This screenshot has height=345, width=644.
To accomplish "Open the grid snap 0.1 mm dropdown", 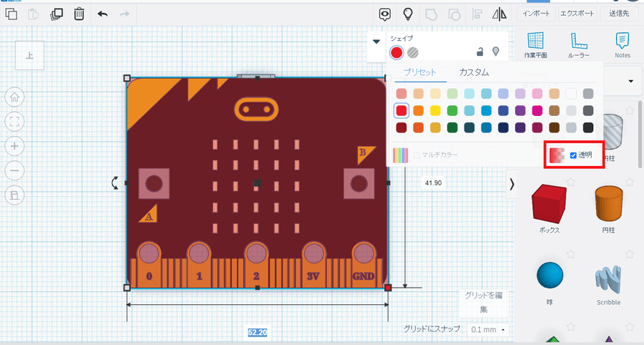I will 487,329.
